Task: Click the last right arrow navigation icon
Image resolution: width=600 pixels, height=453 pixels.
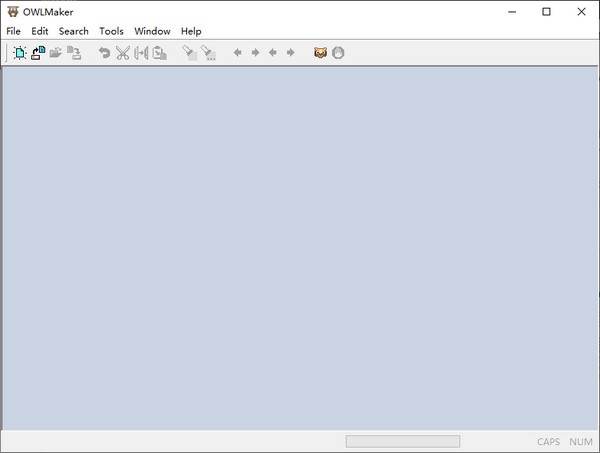Action: (x=291, y=53)
